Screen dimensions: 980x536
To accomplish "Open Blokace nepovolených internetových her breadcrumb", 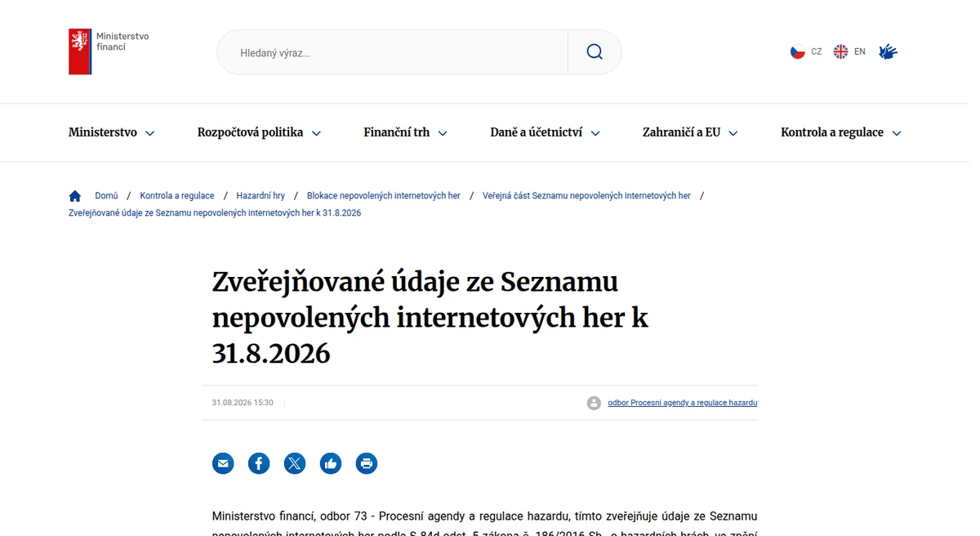I will coord(384,196).
